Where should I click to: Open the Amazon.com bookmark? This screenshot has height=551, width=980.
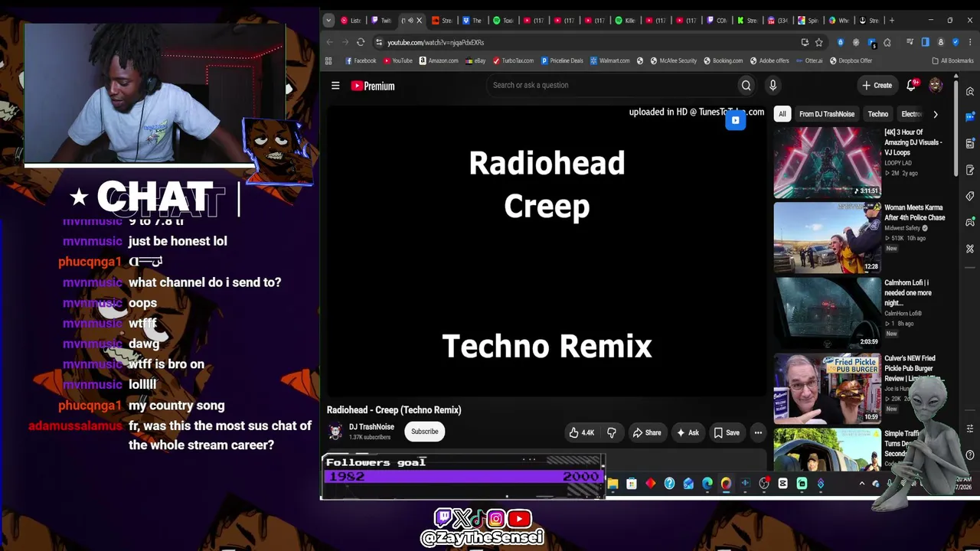pos(439,60)
